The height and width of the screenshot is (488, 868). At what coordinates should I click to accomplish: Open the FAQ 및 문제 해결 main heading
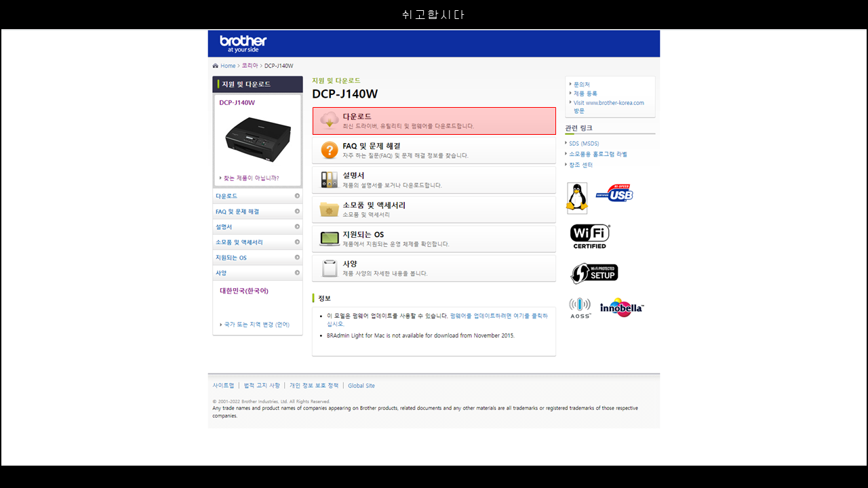371,146
